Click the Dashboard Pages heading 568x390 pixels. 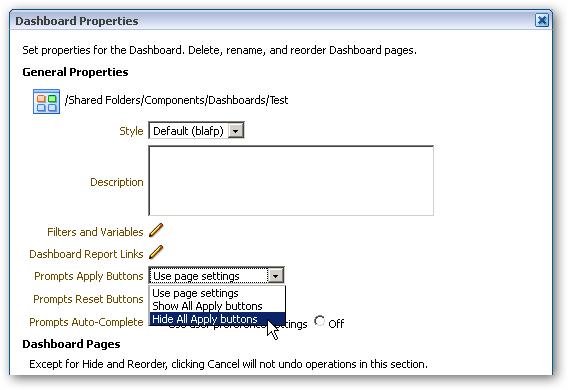click(71, 344)
